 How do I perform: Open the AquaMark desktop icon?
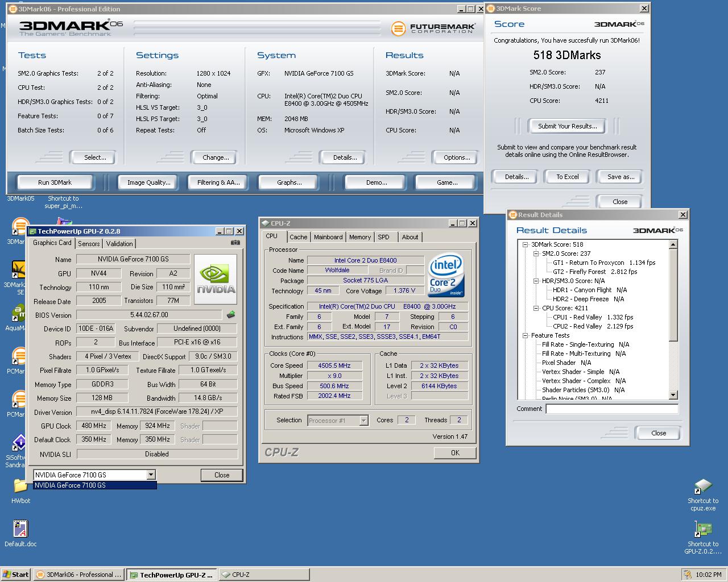[18, 313]
